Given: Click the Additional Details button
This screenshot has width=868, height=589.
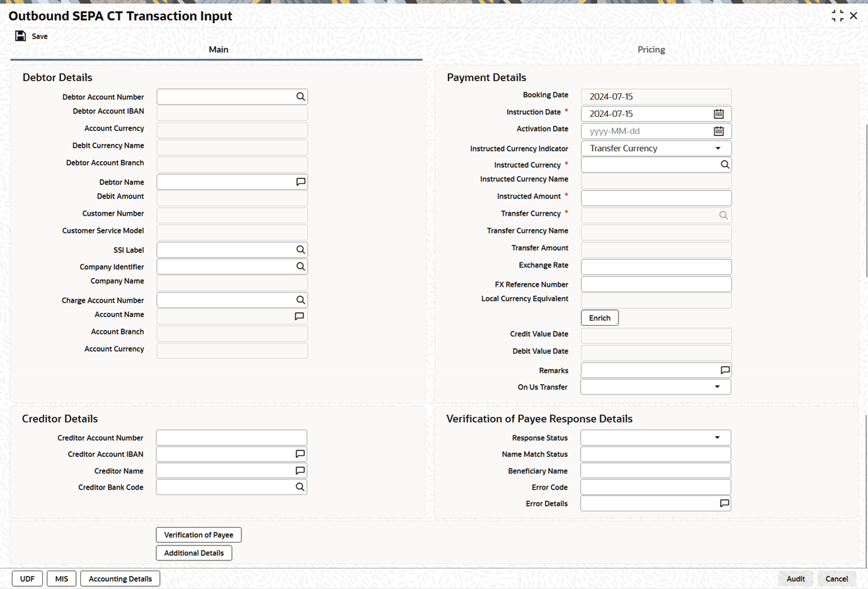Looking at the screenshot, I should tap(194, 553).
